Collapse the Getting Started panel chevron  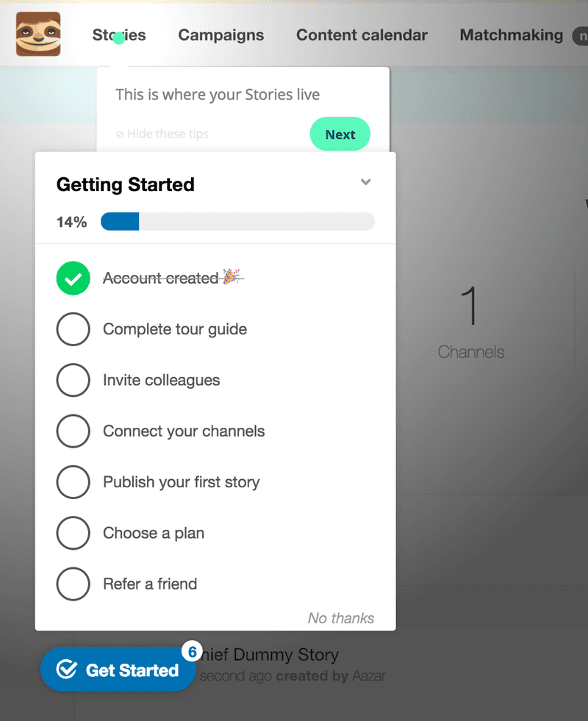click(365, 182)
